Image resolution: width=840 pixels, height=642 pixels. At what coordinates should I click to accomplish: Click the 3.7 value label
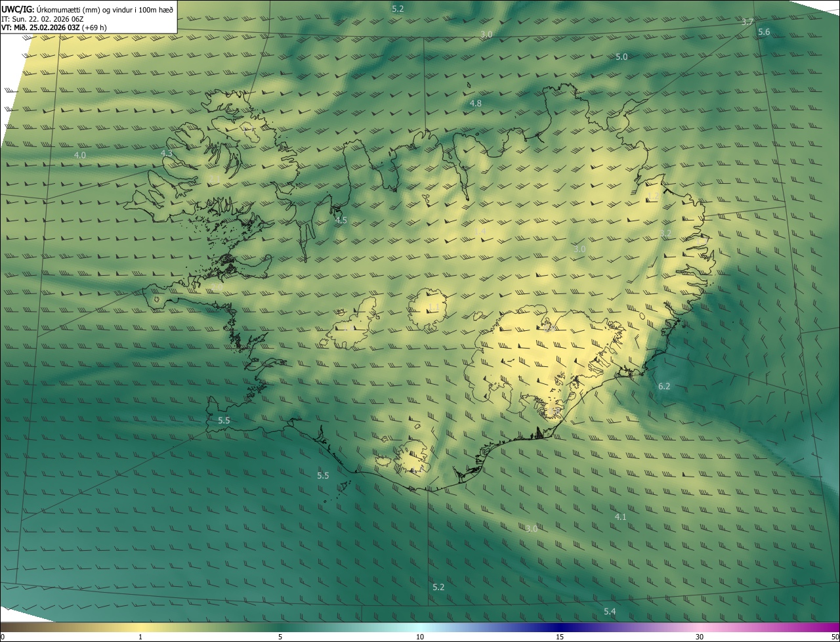[x=747, y=22]
